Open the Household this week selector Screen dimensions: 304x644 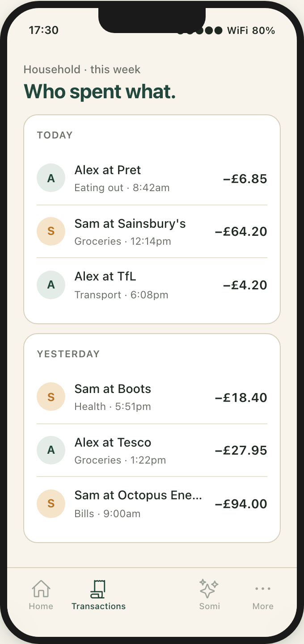[x=82, y=70]
